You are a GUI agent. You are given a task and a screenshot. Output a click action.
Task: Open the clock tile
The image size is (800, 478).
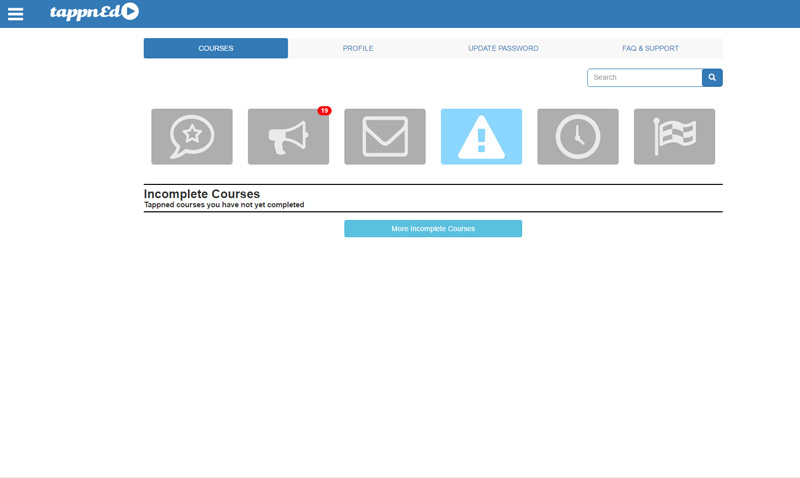(578, 137)
